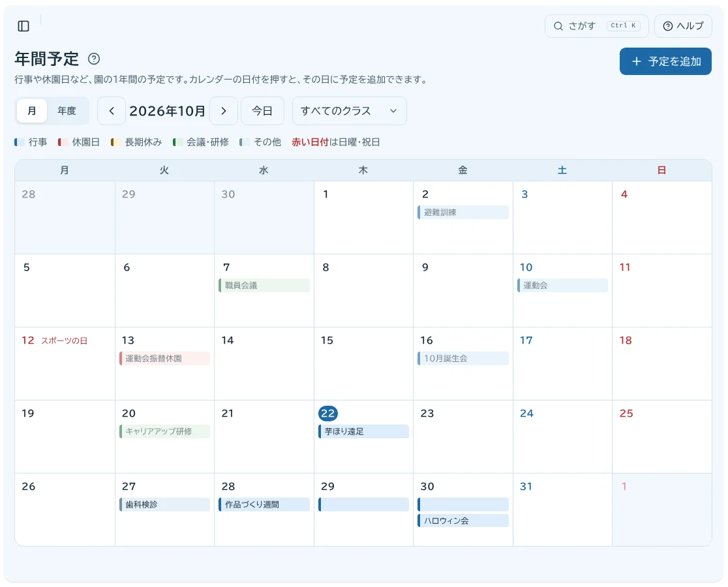
Task: Open the すべてのクラス dropdown
Action: (349, 111)
